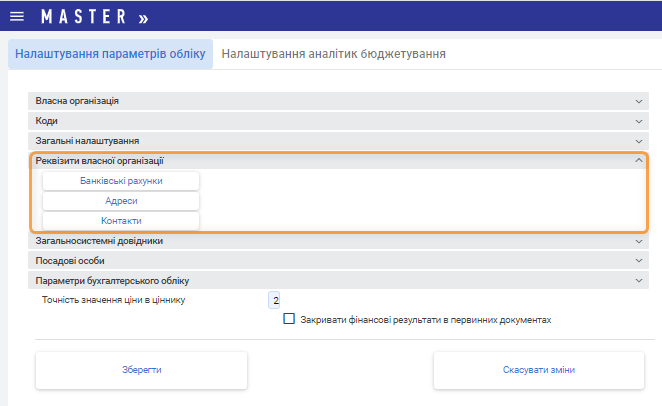Screen dimensions: 662x406
Task: Click the price precision value field
Action: pos(275,300)
